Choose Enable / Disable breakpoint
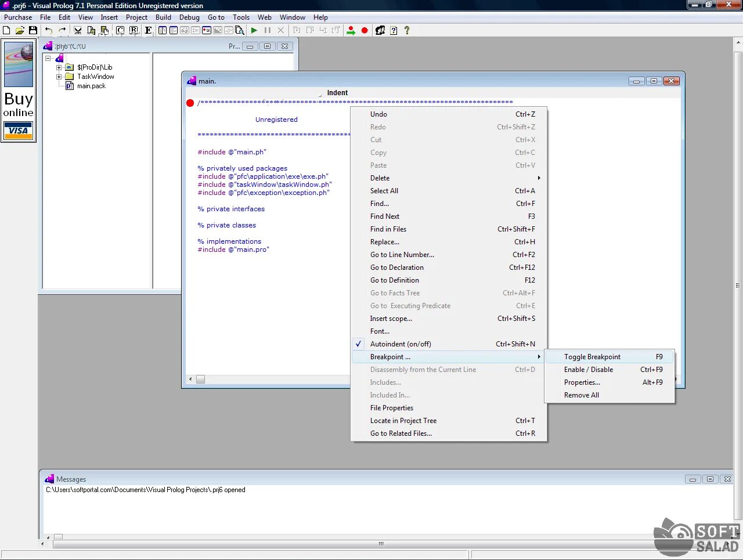This screenshot has width=743, height=560. tap(610, 370)
